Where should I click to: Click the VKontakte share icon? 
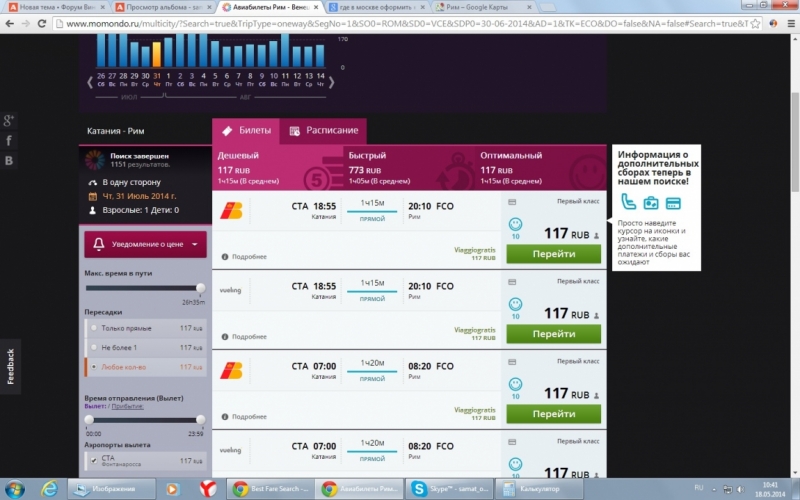(x=9, y=160)
